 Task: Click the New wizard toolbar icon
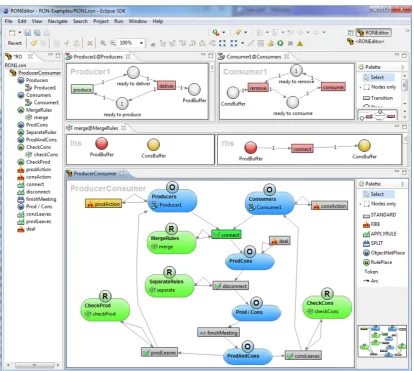pos(12,33)
